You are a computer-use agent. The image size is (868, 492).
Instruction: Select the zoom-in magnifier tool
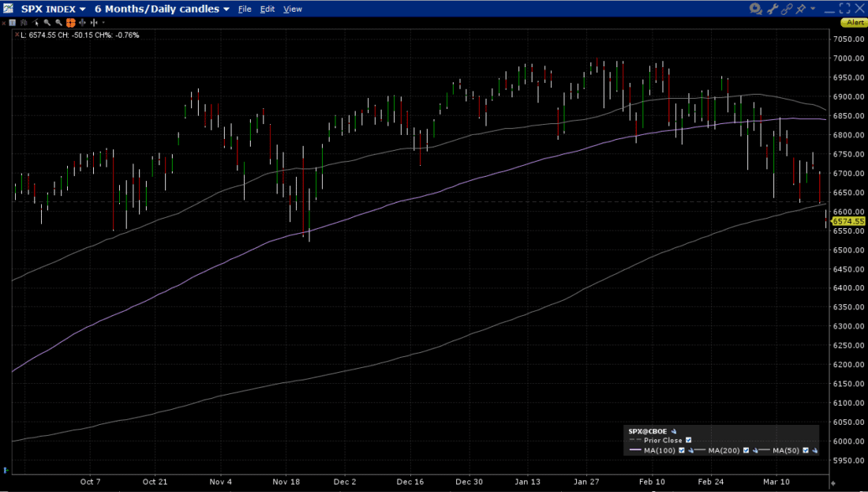coord(47,23)
